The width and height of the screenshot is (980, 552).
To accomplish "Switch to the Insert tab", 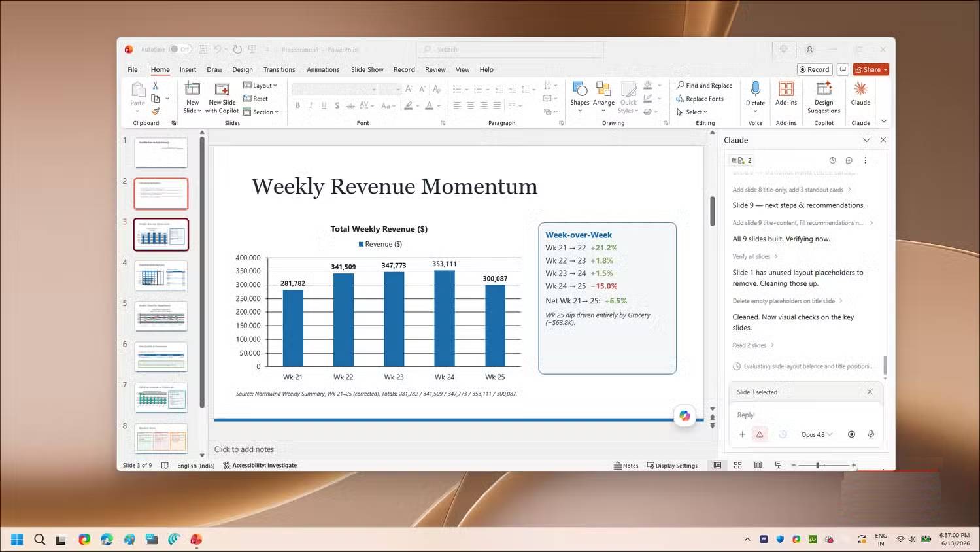I will click(x=188, y=69).
